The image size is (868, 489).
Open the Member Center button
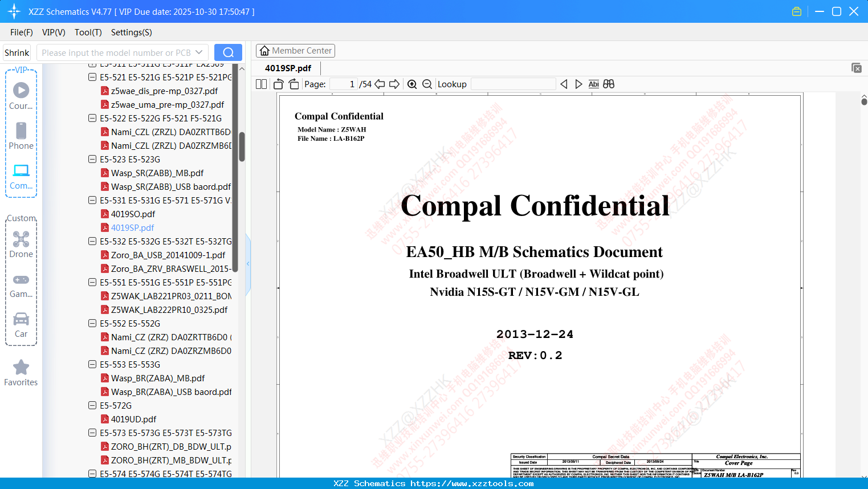coord(295,51)
